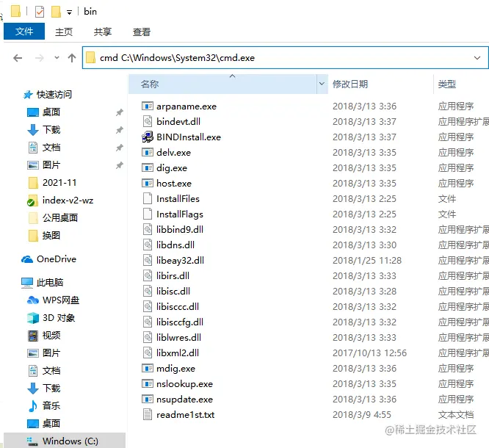Screen dimensions: 489x448
Task: Switch to the 共享 ribbon tab
Action: point(103,32)
